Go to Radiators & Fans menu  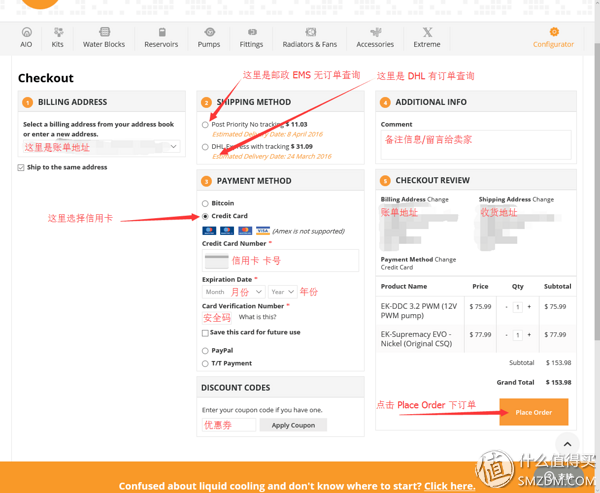click(x=310, y=44)
